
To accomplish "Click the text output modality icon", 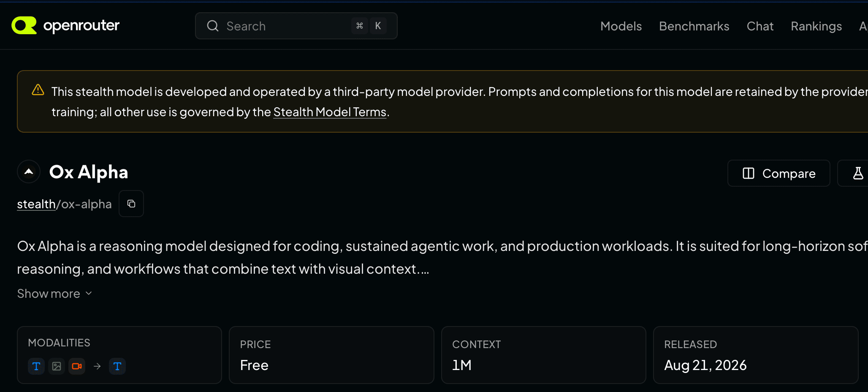I will tap(117, 366).
